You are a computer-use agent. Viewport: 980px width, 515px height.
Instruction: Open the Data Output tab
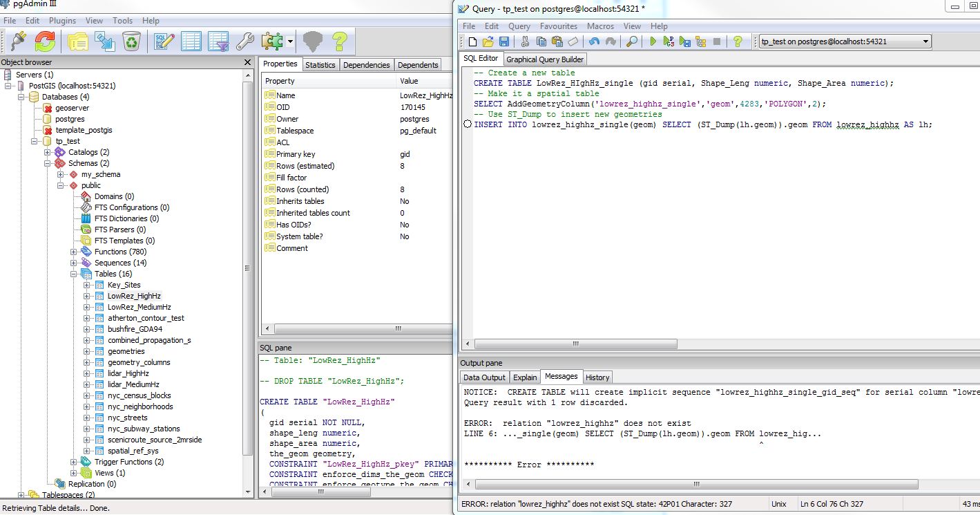(x=484, y=377)
